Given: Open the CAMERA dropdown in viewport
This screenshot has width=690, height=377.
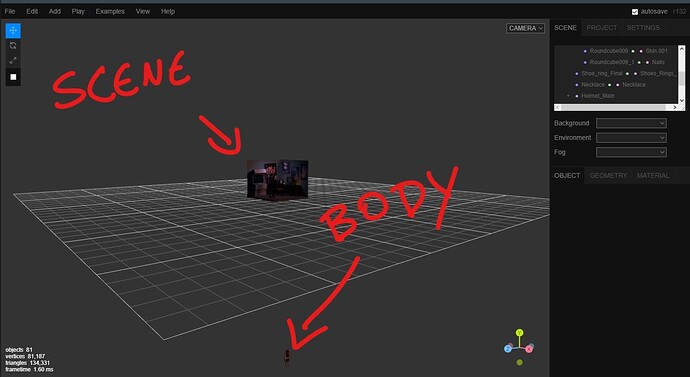Looking at the screenshot, I should 525,28.
